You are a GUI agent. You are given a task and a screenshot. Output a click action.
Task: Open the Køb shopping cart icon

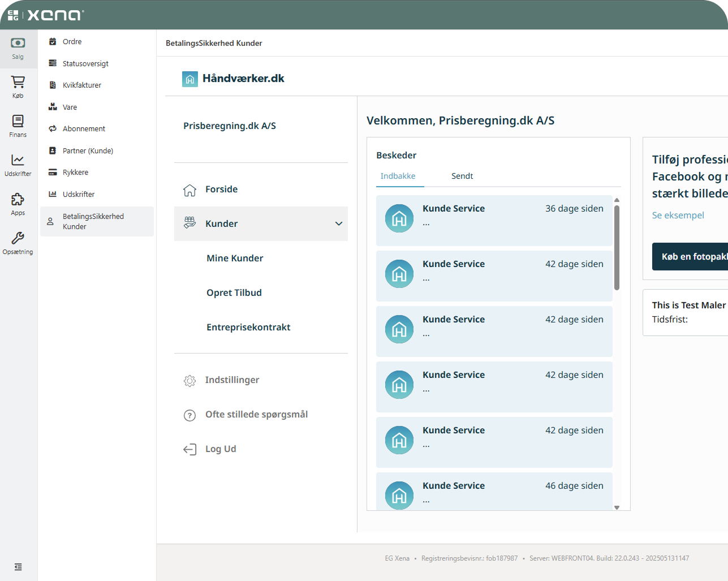(x=18, y=83)
